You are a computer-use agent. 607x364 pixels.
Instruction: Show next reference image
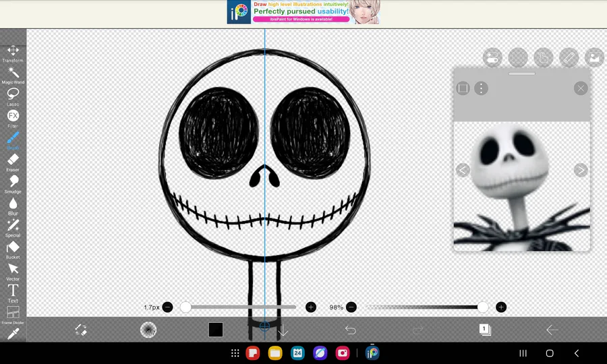[x=581, y=170]
